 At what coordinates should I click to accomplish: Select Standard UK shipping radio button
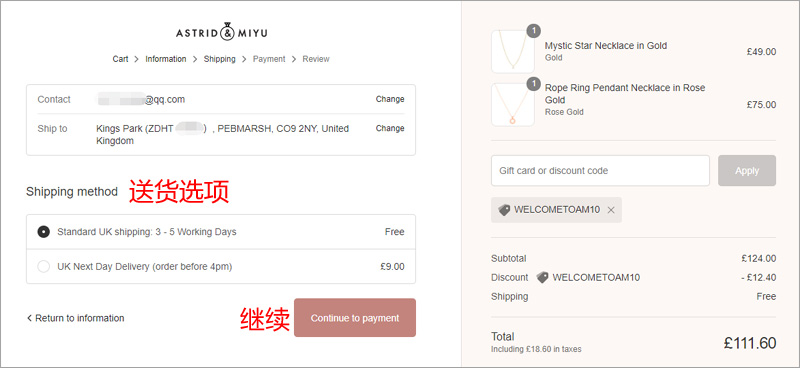click(x=44, y=232)
